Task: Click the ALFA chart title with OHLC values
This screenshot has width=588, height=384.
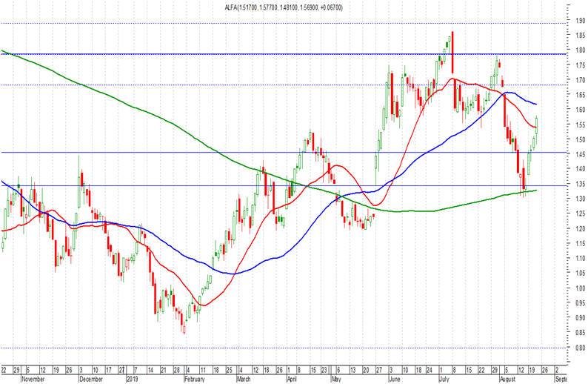Action: click(x=283, y=7)
